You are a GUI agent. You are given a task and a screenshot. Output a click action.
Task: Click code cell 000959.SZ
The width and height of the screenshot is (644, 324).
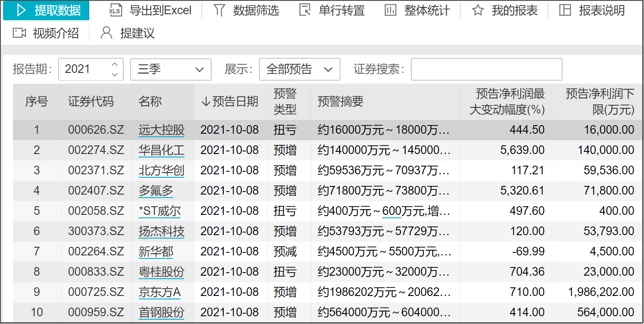click(x=96, y=312)
